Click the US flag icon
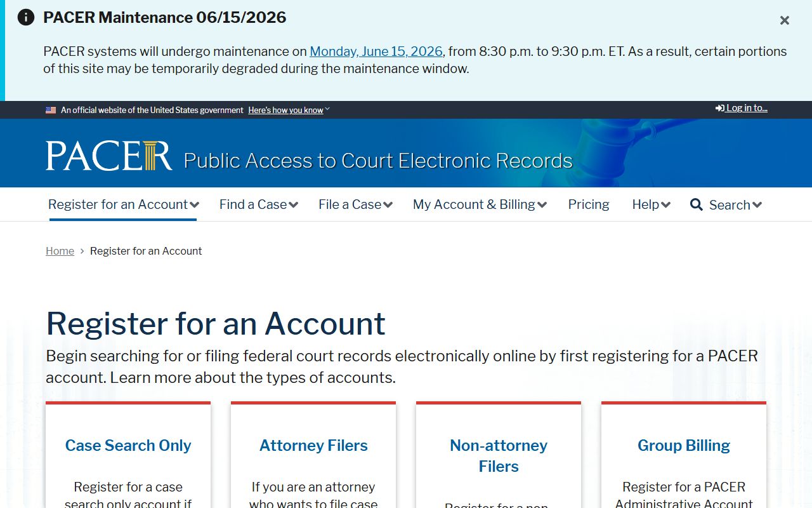The image size is (812, 508). pos(51,110)
